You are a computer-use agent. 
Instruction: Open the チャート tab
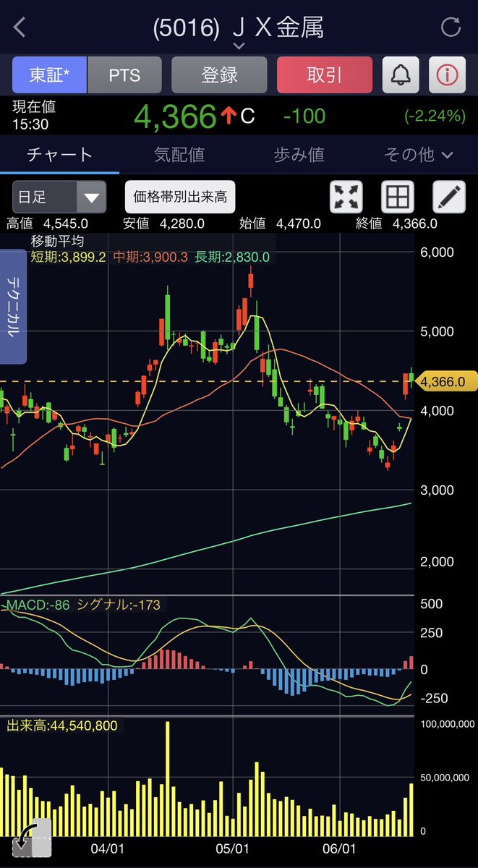click(x=59, y=154)
